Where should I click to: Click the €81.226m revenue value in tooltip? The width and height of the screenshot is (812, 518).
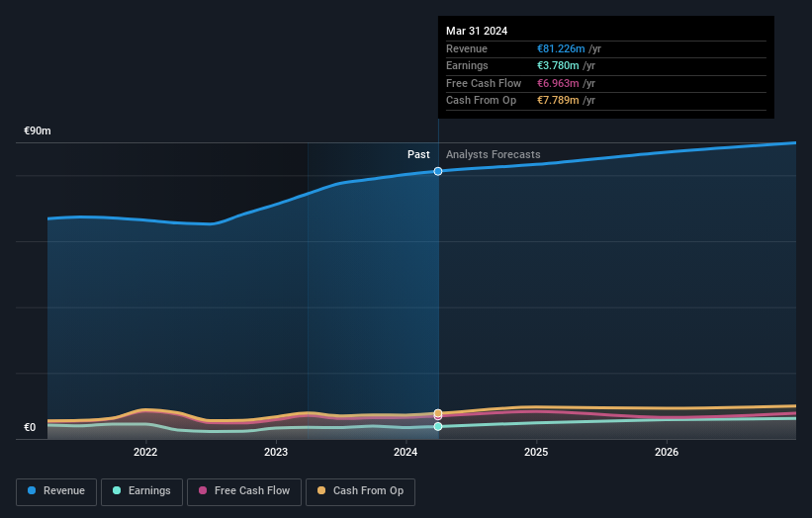point(561,48)
